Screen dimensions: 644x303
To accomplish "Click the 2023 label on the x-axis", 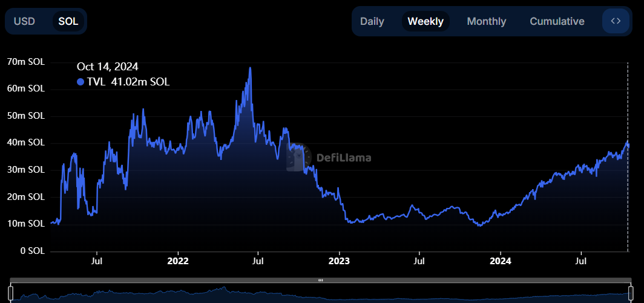I will [x=339, y=261].
